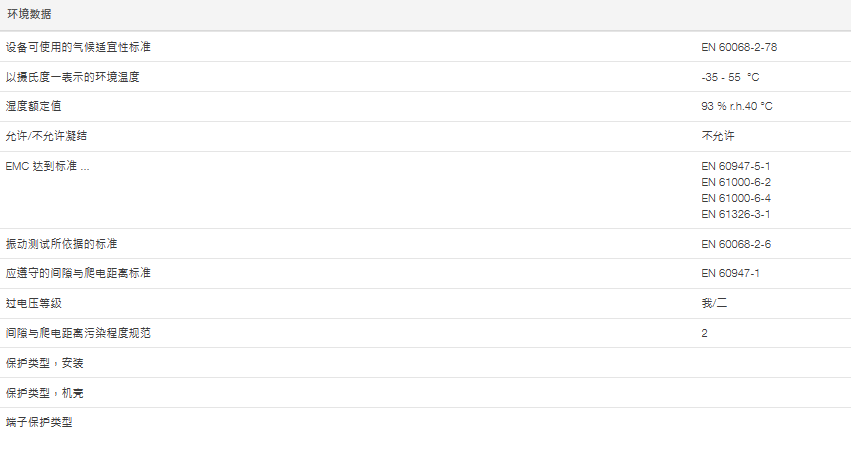Click the -35 - 55 °C temperature value
This screenshot has width=851, height=452.
[x=737, y=77]
